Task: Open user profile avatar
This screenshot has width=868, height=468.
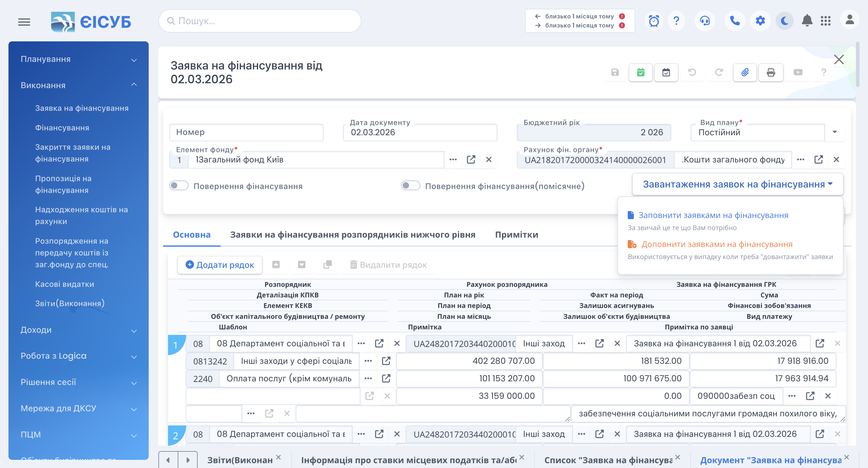Action: [850, 20]
